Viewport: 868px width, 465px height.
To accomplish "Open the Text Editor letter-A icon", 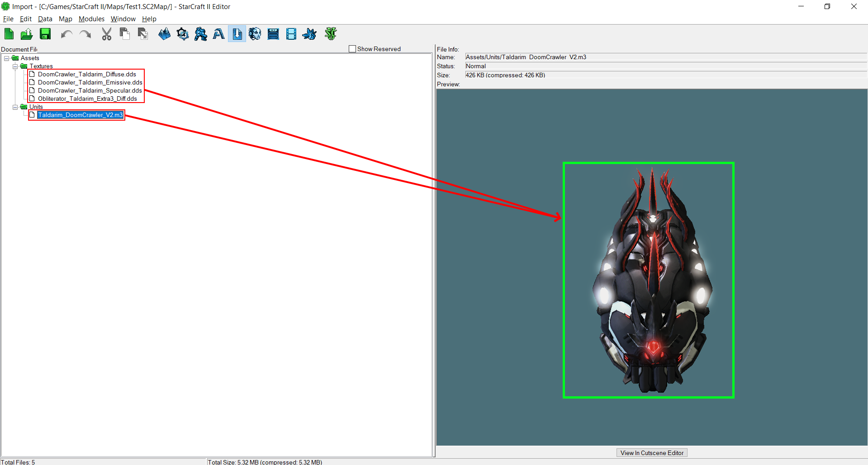I will pos(219,34).
